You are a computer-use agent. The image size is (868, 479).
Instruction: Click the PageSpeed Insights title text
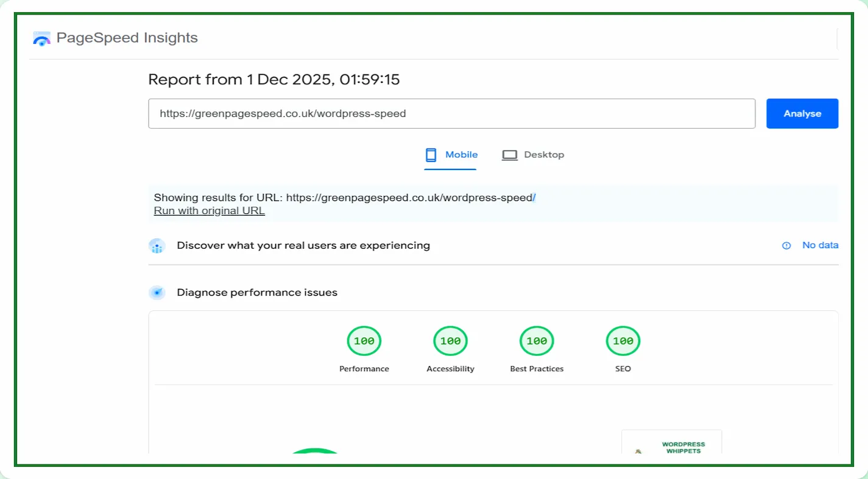(x=127, y=38)
